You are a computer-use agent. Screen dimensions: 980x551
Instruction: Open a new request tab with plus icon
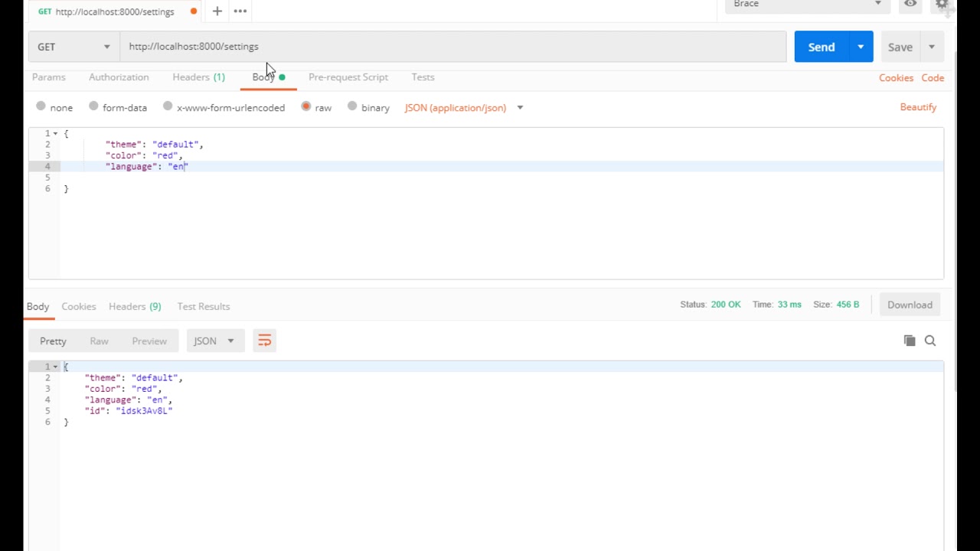tap(217, 11)
